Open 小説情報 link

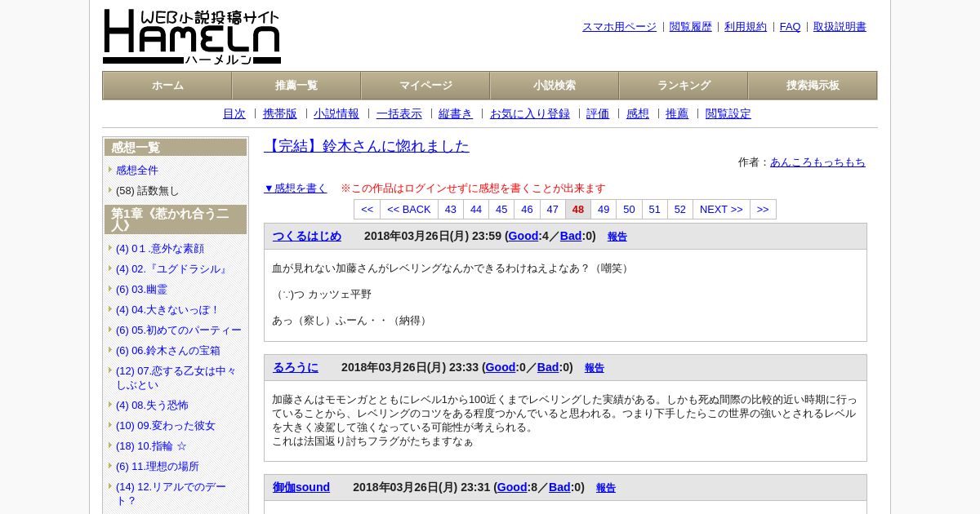tap(336, 114)
